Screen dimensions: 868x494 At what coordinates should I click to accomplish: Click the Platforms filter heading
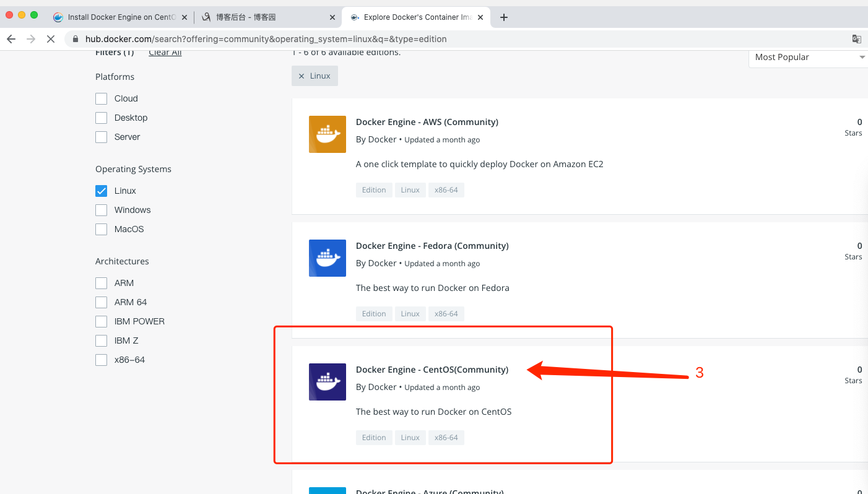(x=115, y=77)
